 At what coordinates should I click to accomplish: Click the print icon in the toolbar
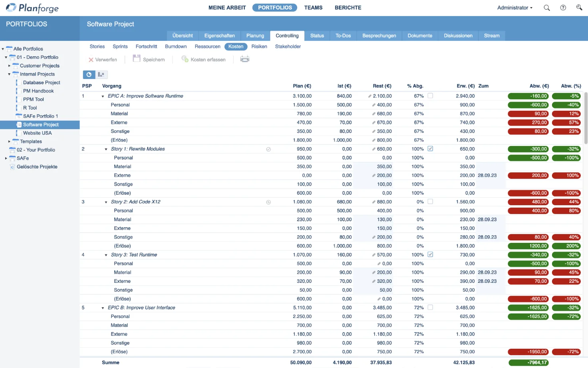(x=245, y=58)
